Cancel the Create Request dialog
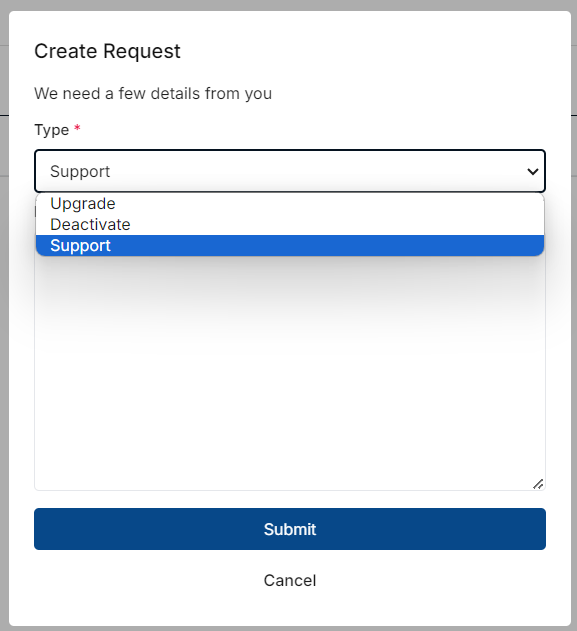The width and height of the screenshot is (577, 631). click(290, 580)
